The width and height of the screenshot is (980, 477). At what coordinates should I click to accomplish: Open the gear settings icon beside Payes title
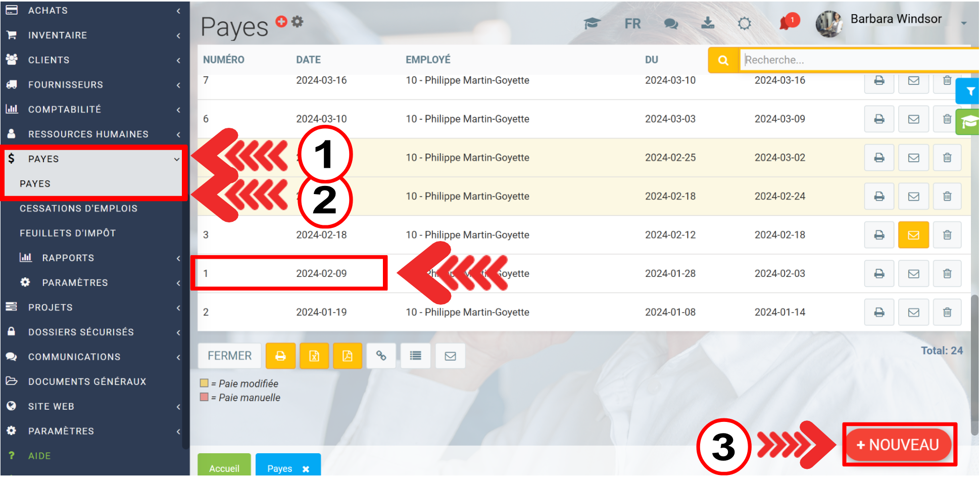point(298,21)
